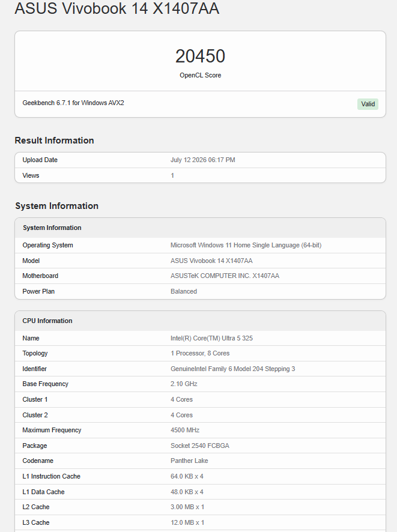This screenshot has width=397, height=532.
Task: Select the Cluster 2 value 4 Cores
Action: pos(181,415)
